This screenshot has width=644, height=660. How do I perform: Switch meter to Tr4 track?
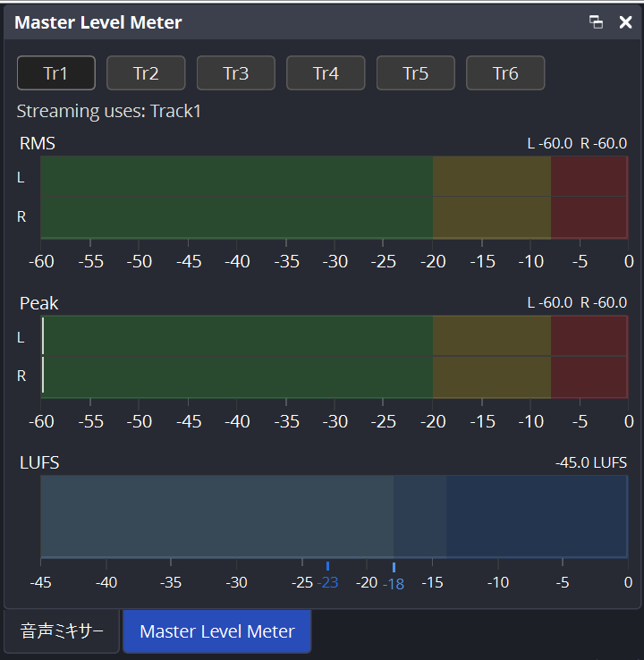click(x=326, y=72)
